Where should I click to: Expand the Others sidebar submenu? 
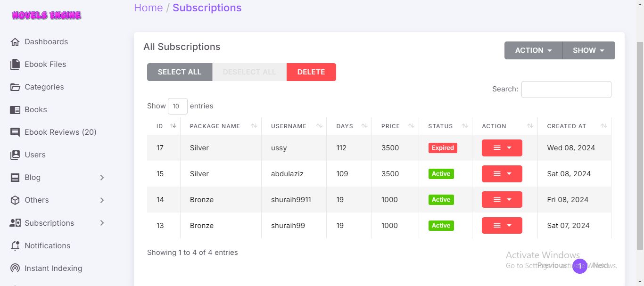(102, 200)
